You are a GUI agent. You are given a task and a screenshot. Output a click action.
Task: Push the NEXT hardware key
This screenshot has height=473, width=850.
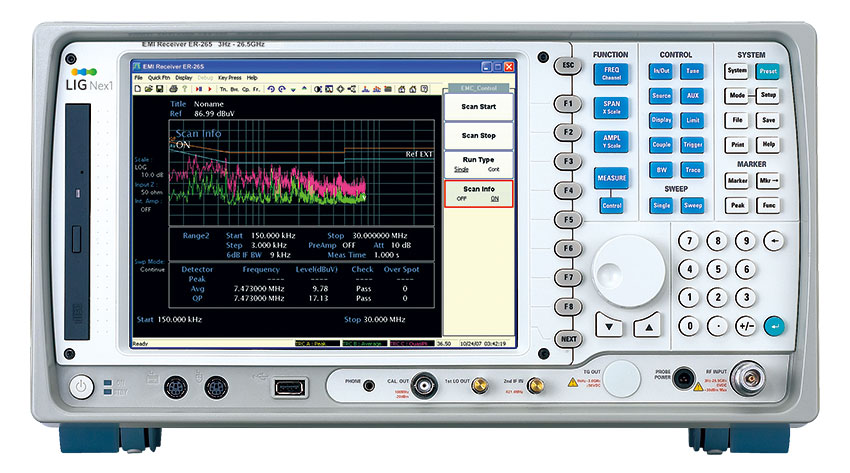(568, 339)
